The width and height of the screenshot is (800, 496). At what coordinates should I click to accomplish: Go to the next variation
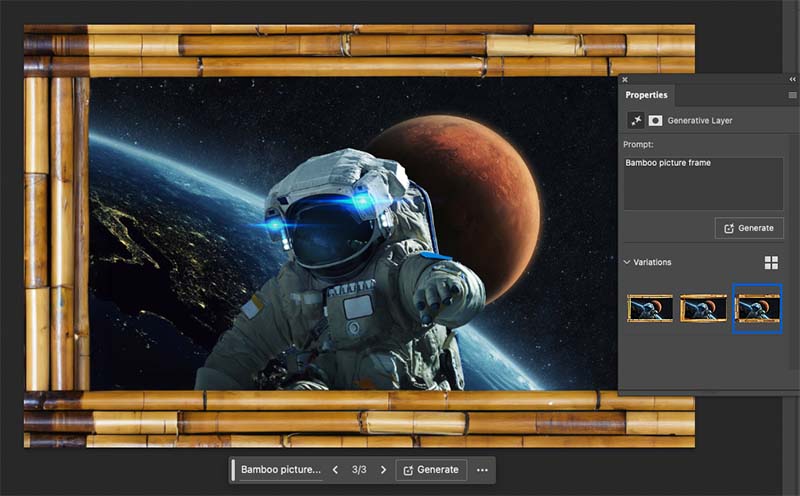(383, 470)
